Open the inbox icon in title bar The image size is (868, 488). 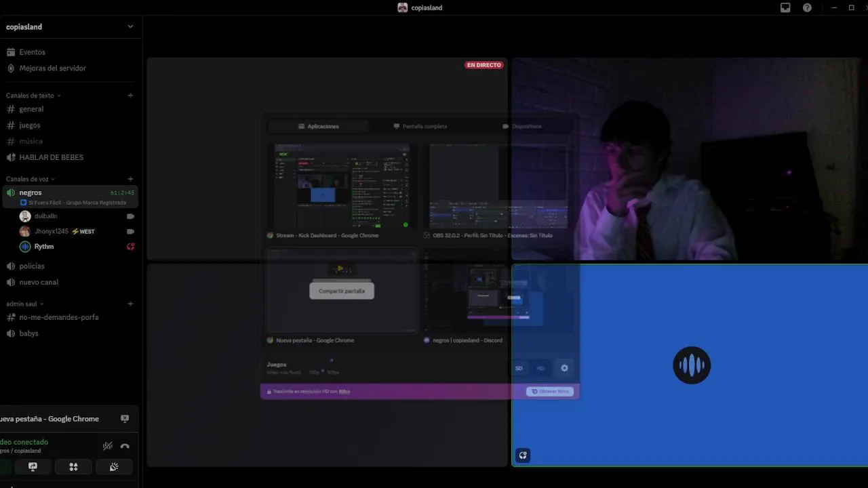coord(785,7)
